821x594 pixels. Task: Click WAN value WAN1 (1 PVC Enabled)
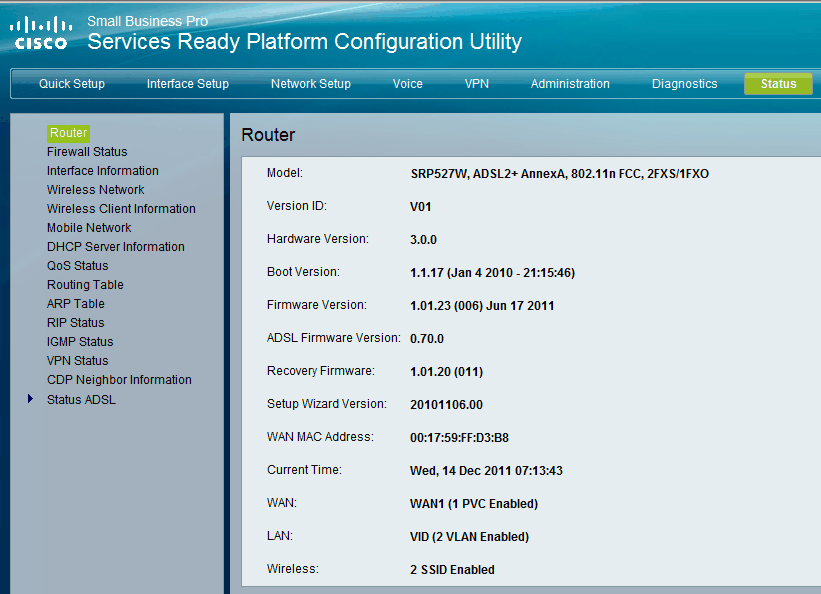tap(474, 504)
